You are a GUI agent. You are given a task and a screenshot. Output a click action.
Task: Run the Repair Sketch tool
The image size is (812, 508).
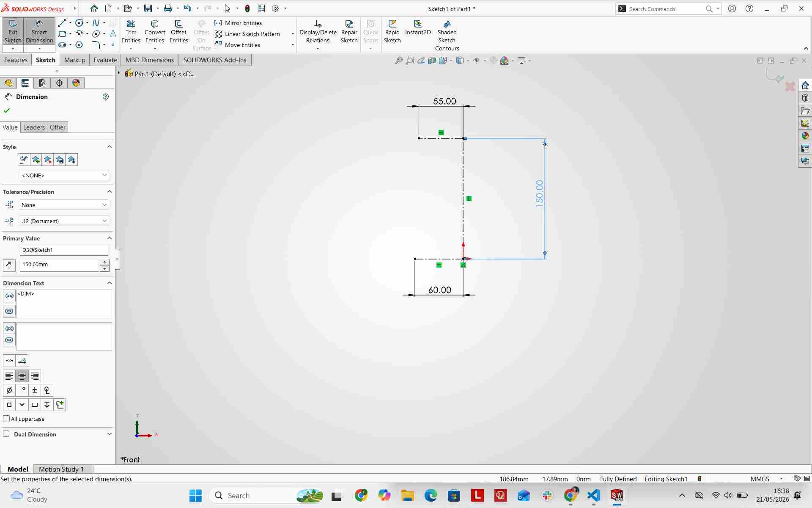click(x=349, y=32)
